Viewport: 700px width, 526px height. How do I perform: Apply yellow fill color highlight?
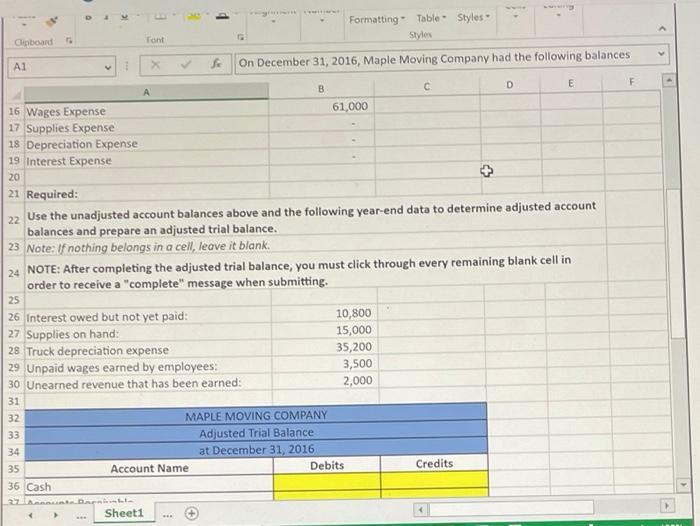click(x=193, y=17)
